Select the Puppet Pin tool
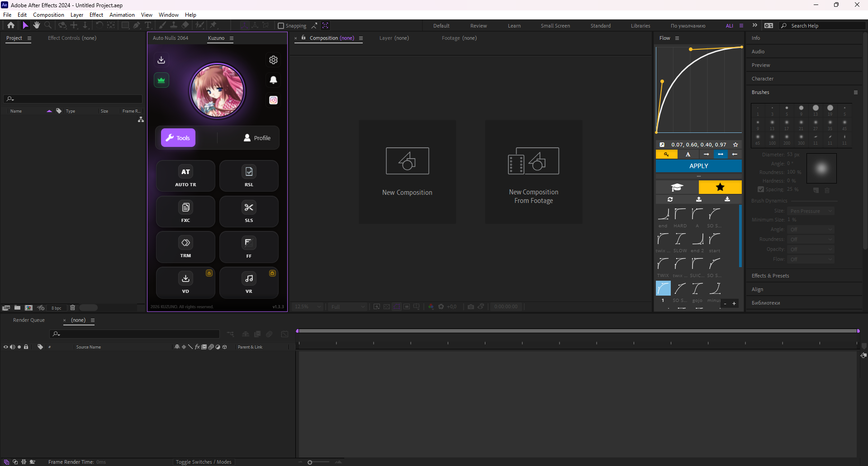 click(213, 25)
